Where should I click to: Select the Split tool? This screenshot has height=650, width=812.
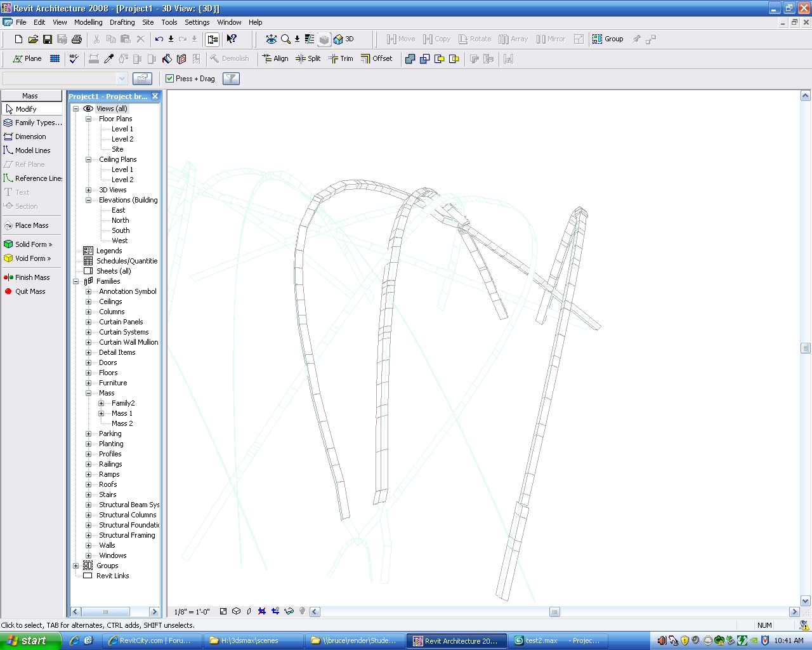tap(308, 58)
